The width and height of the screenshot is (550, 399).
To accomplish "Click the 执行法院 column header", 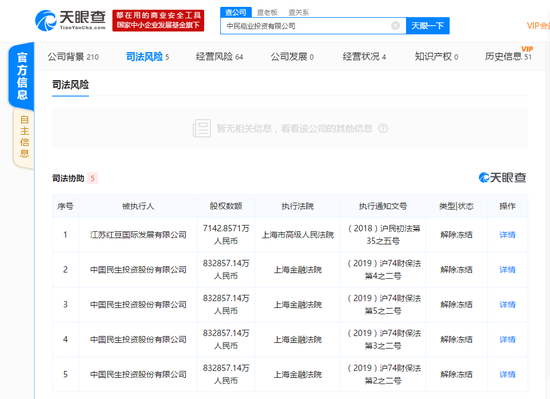I will (x=297, y=206).
